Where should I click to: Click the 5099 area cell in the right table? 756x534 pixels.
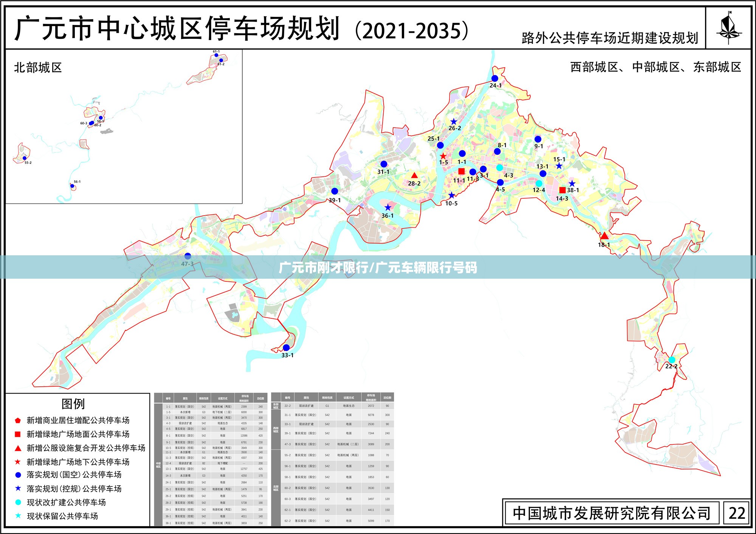371,521
